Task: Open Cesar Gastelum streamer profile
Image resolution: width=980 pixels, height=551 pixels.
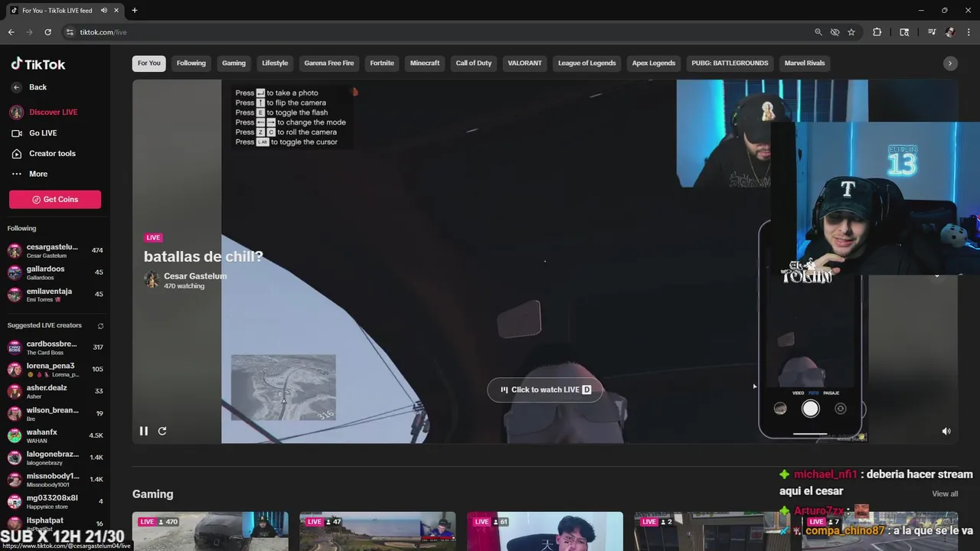Action: [194, 276]
